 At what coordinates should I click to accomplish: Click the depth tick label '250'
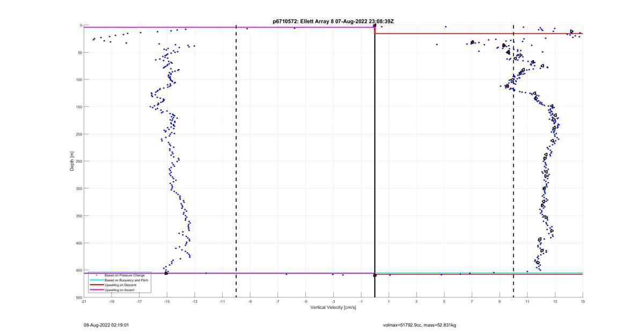click(79, 161)
